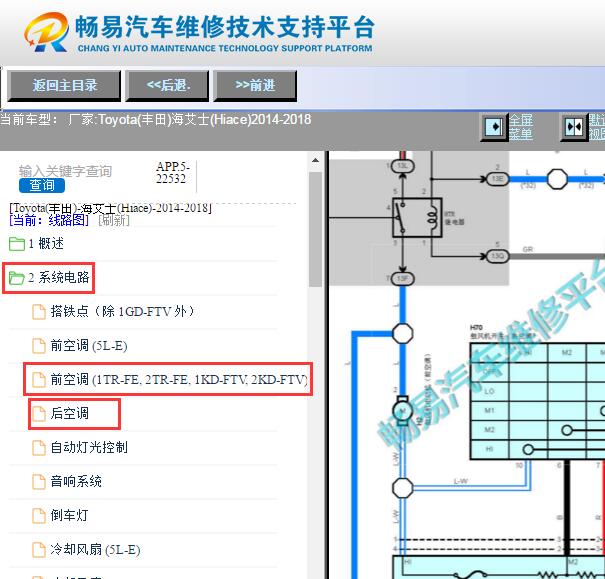Open the 倒车灯 document

69,515
